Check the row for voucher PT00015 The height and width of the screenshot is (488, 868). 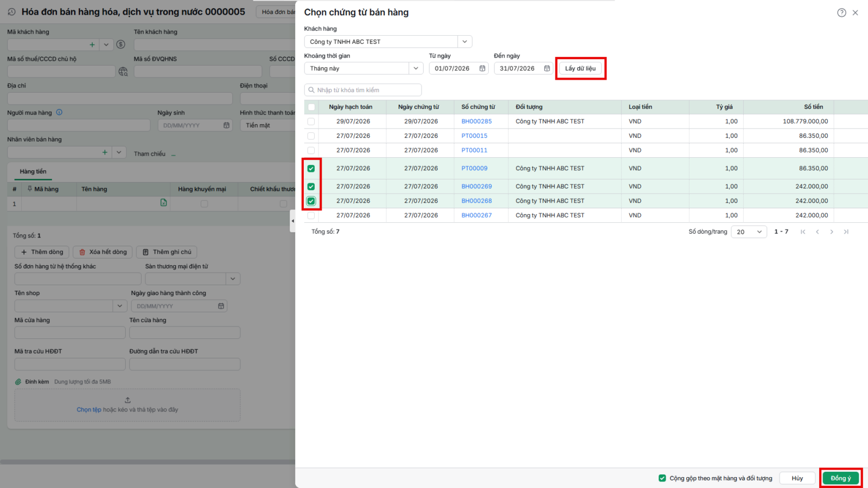[311, 136]
